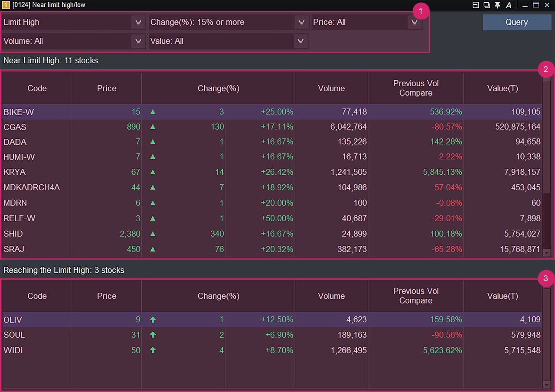Expand the Volume: All dropdown

138,41
